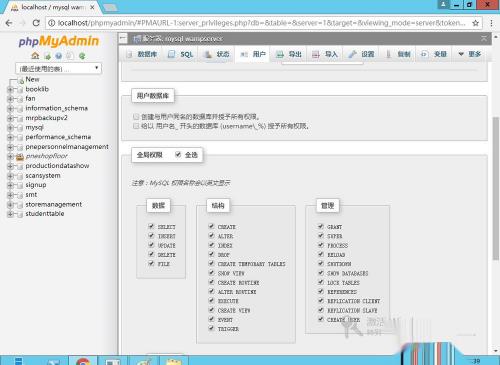Uncheck the DELETE privilege checkbox
This screenshot has height=365, width=500.
(x=151, y=254)
